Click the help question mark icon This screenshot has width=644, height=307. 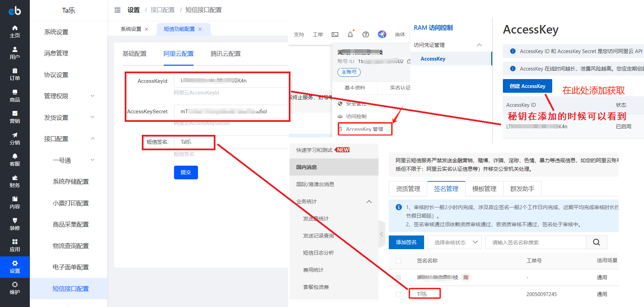pyautogui.click(x=366, y=35)
